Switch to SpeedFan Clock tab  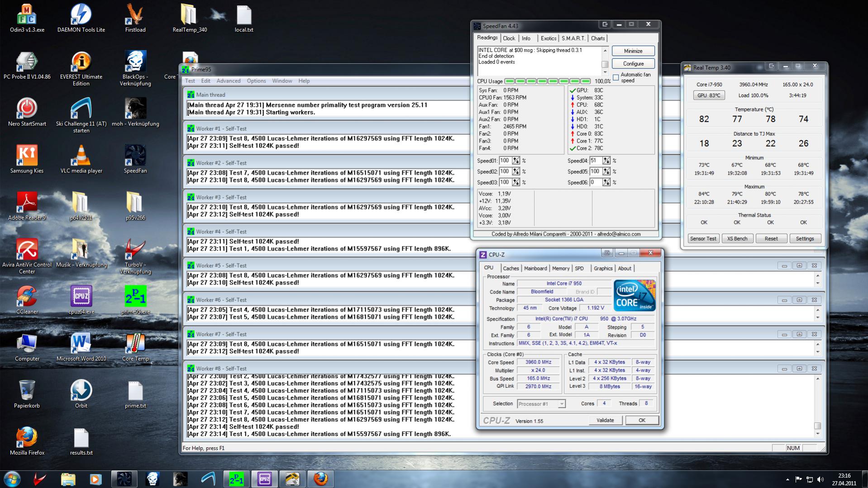pyautogui.click(x=509, y=38)
